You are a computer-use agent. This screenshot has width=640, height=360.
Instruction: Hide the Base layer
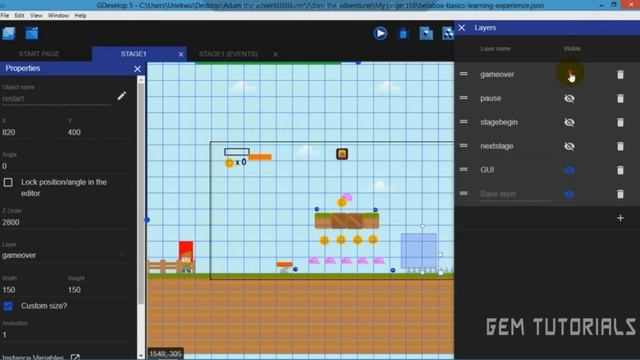tap(569, 194)
